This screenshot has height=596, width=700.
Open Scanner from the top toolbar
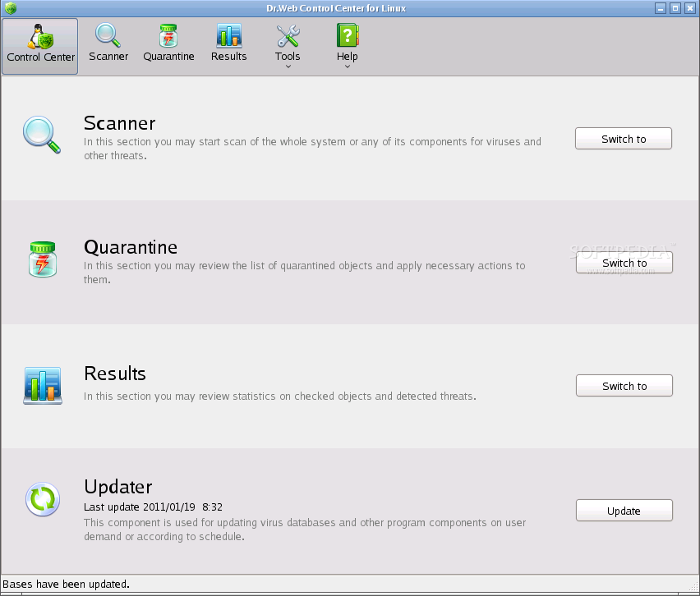click(x=108, y=44)
